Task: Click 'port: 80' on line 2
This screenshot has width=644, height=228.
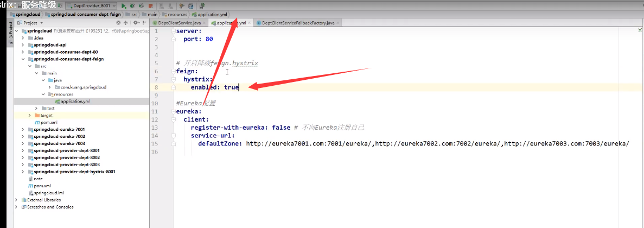Action: pos(198,39)
